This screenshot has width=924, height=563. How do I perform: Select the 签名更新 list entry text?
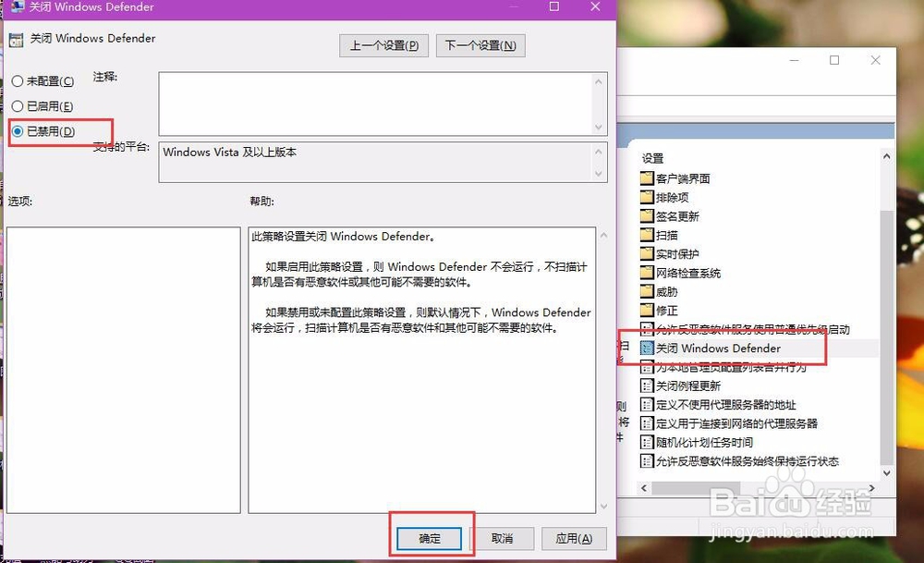(x=677, y=216)
